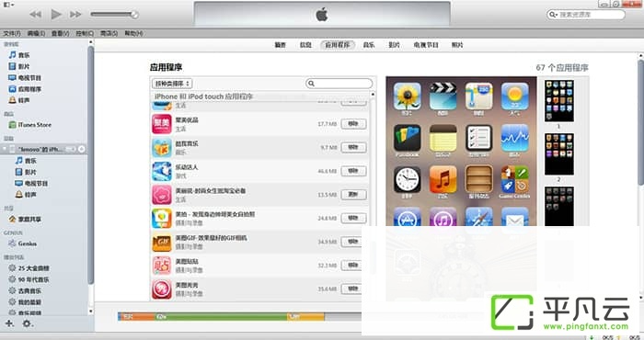Click the 24.8 MB app's remove button
The image size is (644, 340).
pyautogui.click(x=353, y=218)
